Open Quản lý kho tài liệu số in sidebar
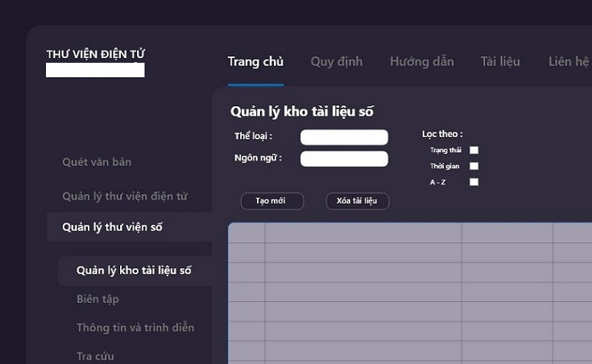The width and height of the screenshot is (592, 364). pos(135,271)
